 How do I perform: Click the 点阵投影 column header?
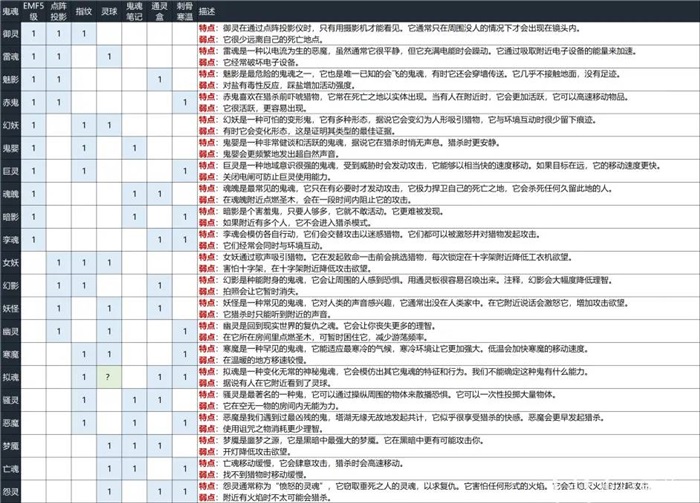point(59,12)
